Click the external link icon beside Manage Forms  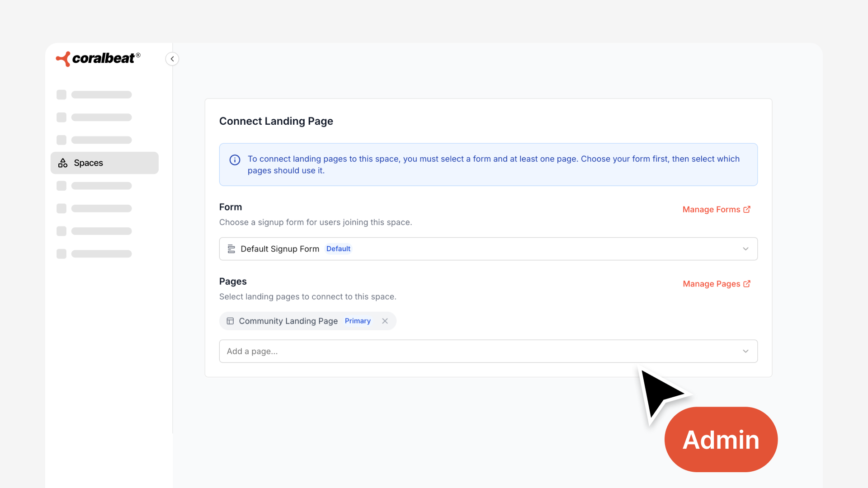point(747,209)
